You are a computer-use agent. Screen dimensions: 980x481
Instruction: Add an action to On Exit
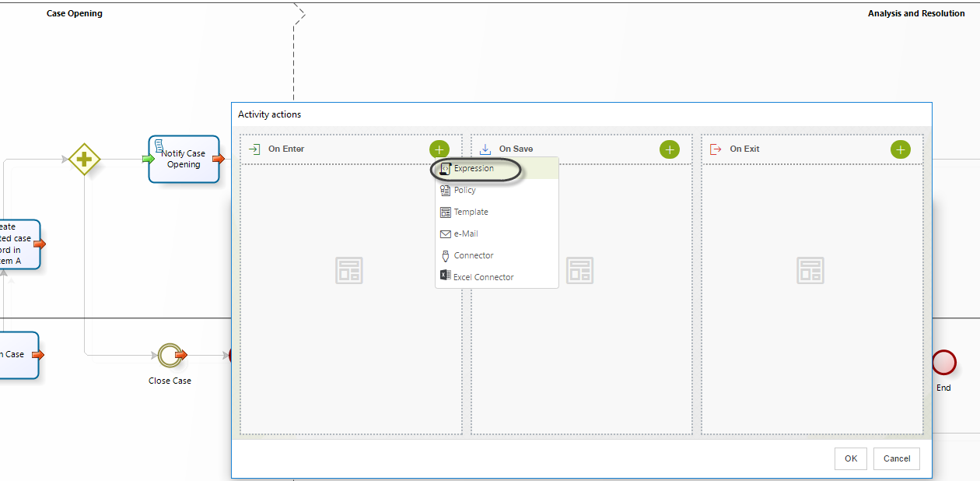(x=900, y=149)
